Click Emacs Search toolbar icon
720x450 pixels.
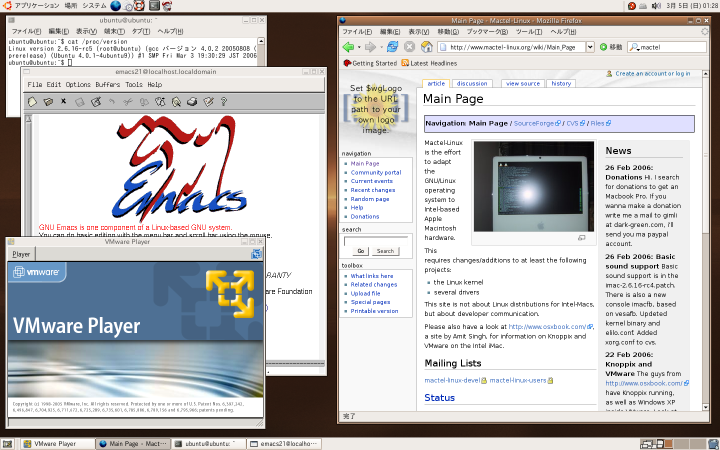tap(176, 102)
